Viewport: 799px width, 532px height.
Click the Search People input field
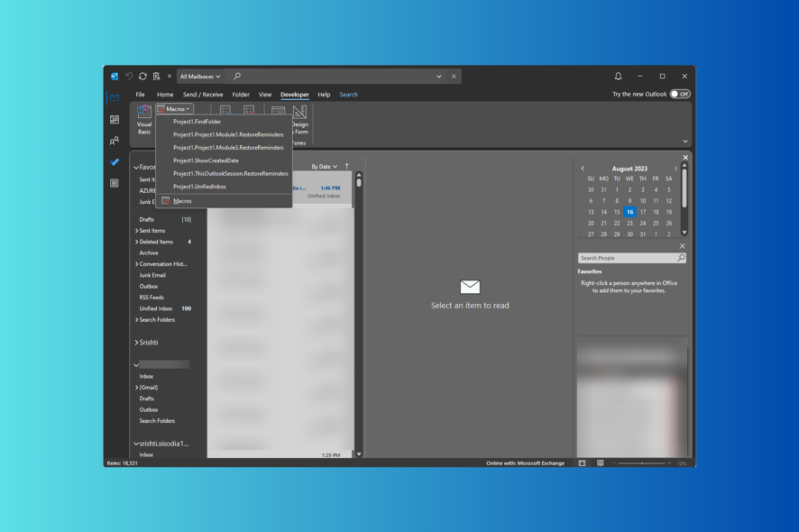pos(631,257)
